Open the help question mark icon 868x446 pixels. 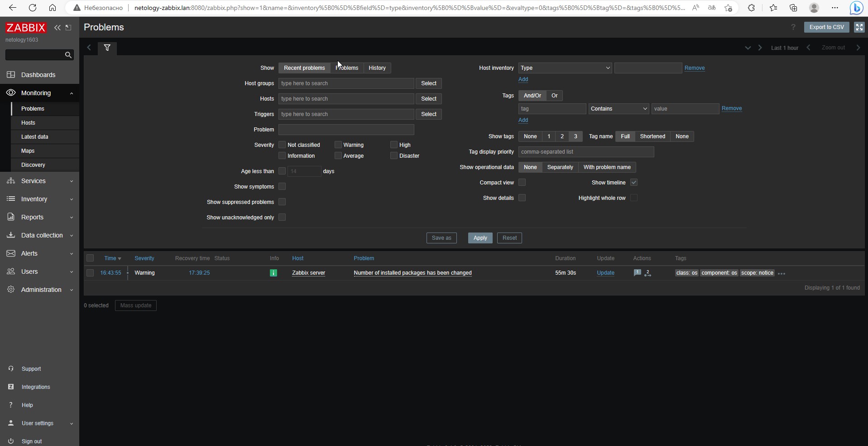tap(793, 27)
